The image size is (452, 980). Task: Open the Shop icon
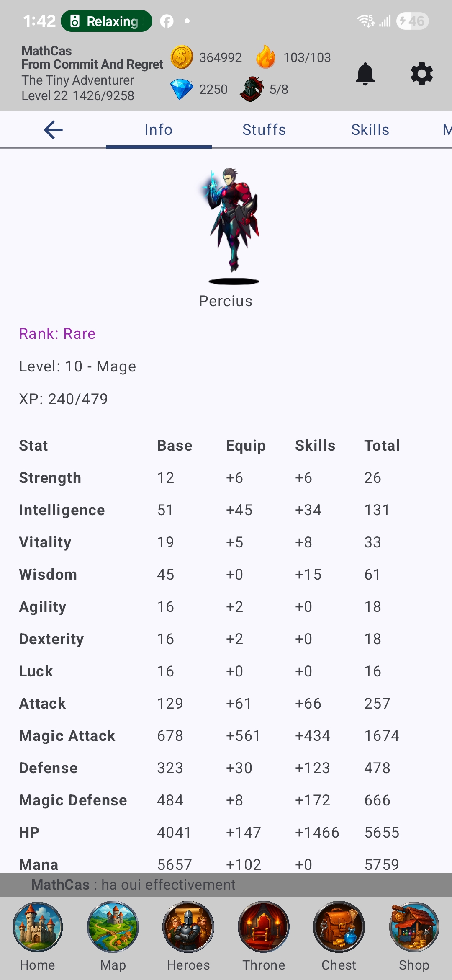(414, 927)
